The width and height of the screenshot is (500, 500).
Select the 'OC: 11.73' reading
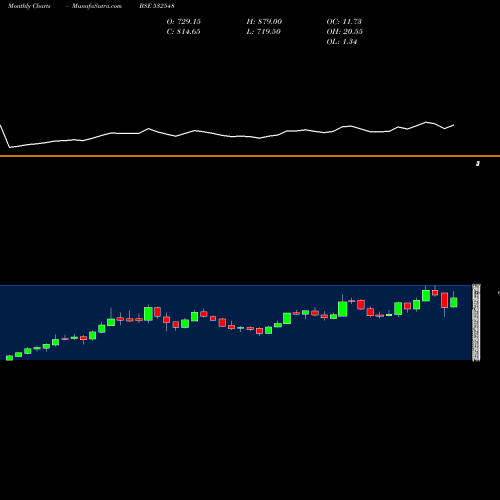[x=344, y=22]
